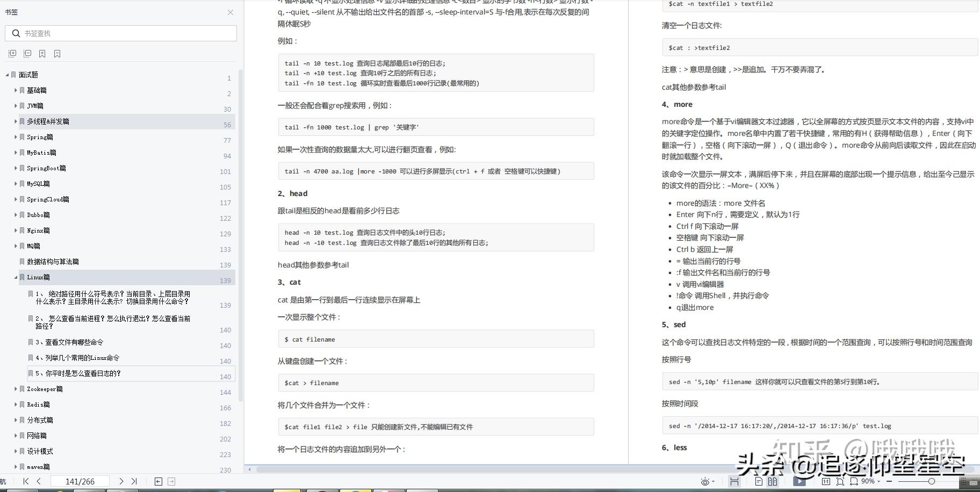Expand all bookmarks with the plus icon

pyautogui.click(x=12, y=53)
